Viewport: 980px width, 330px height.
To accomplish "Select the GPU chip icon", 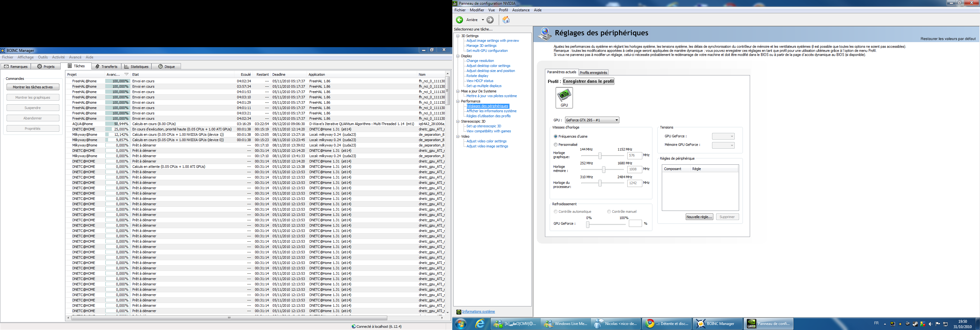I will point(564,97).
